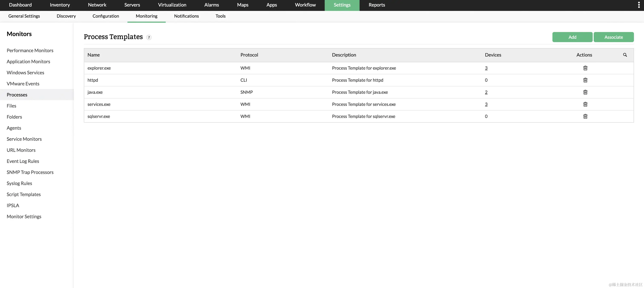This screenshot has height=288, width=644.
Task: Open Syslog Rules in sidebar
Action: (x=19, y=183)
